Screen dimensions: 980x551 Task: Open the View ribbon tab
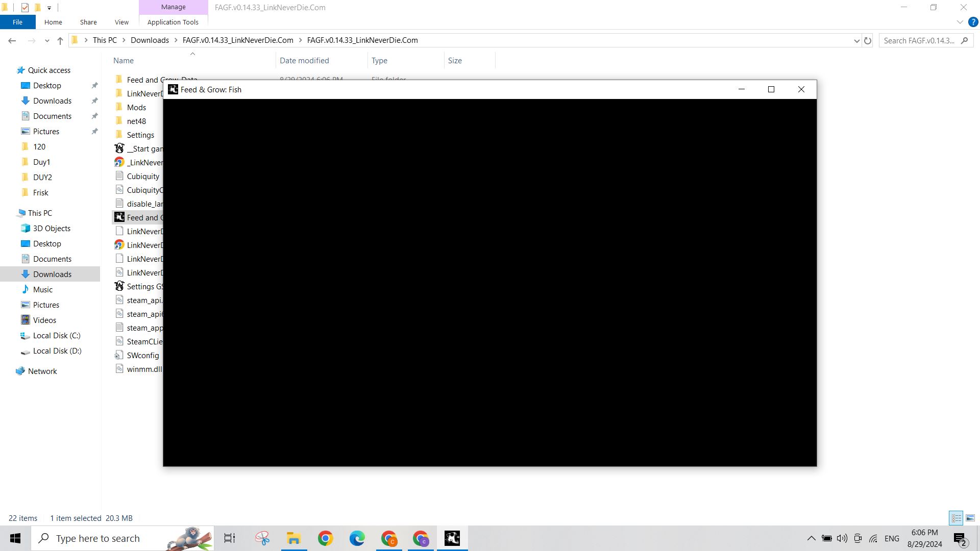[121, 22]
